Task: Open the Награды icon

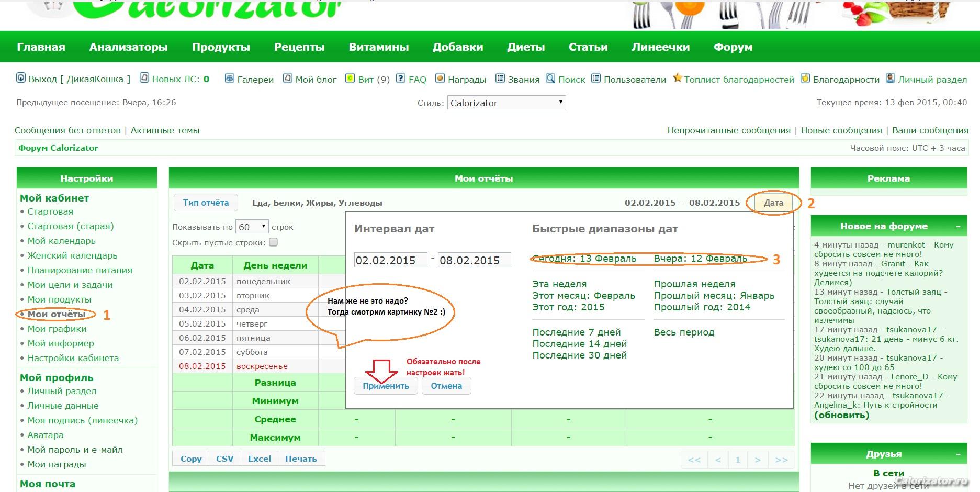Action: tap(441, 79)
